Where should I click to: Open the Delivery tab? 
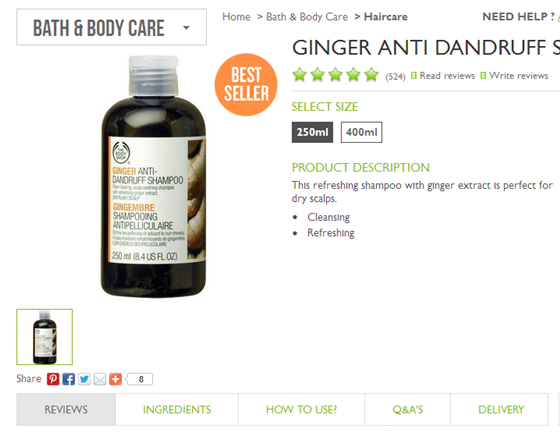click(501, 410)
